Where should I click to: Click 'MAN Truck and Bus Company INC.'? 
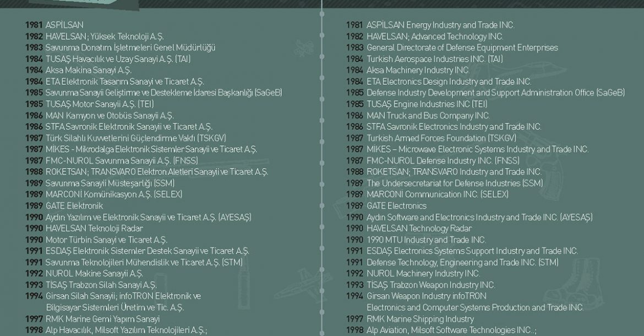[x=428, y=116]
